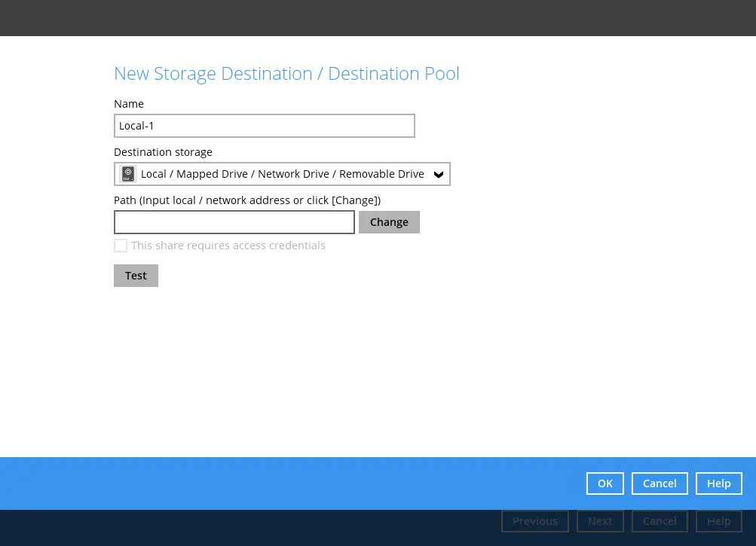Viewport: 756px width, 546px height.
Task: Click Cancel in the bright blue bar
Action: point(659,483)
